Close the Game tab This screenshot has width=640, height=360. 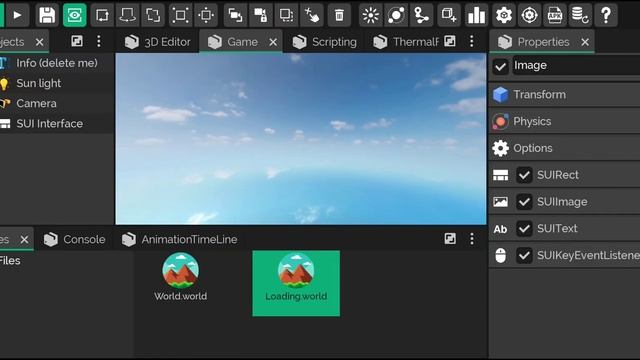coord(273,42)
